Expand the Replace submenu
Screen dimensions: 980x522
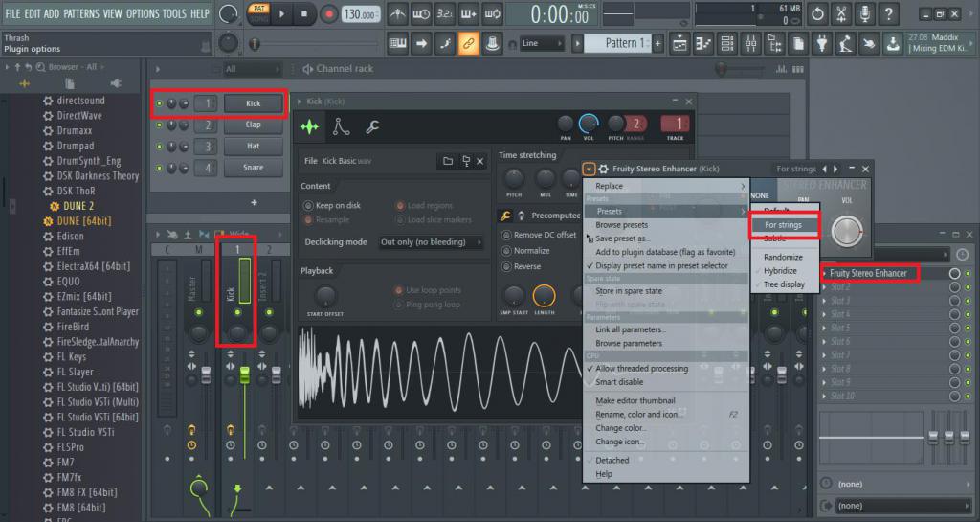point(666,187)
